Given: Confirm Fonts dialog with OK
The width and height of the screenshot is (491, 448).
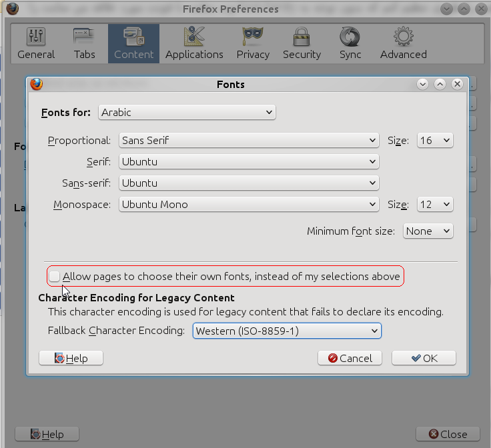Looking at the screenshot, I should pos(424,358).
